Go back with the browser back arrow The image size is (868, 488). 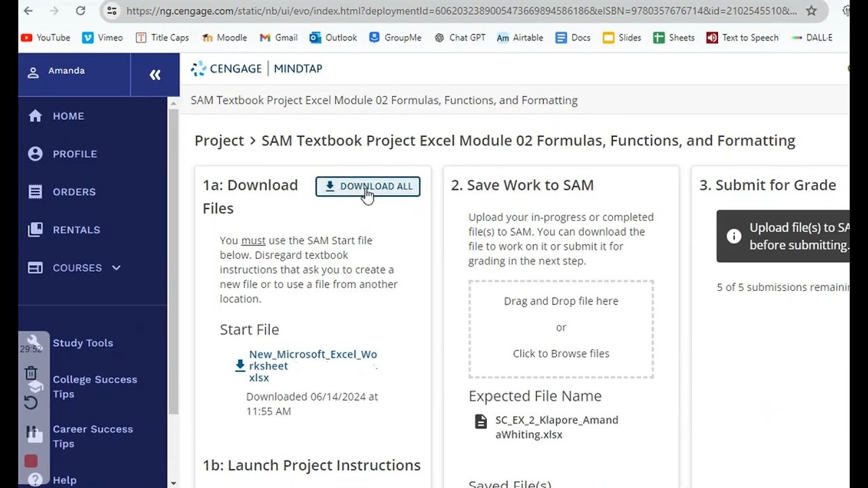click(x=28, y=11)
